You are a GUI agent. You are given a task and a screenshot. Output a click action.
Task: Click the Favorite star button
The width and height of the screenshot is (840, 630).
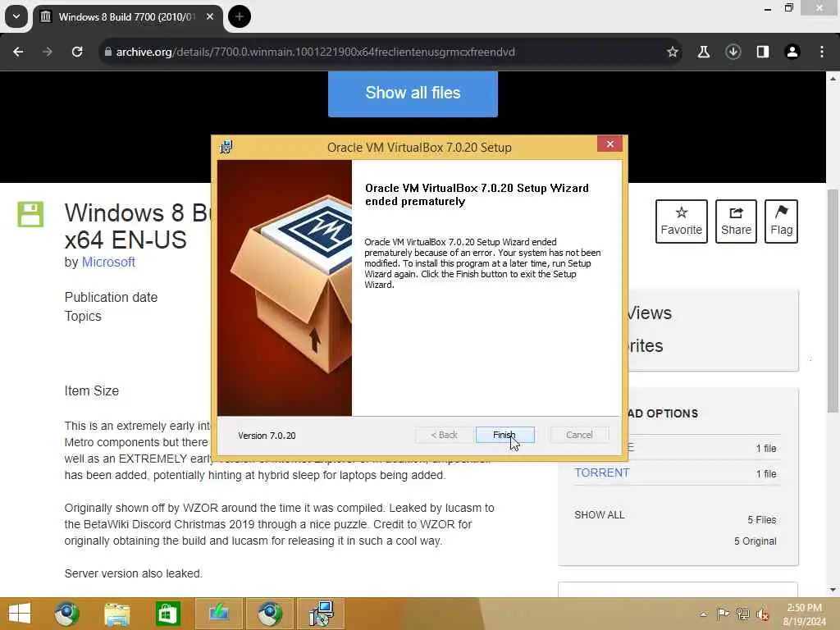(x=682, y=221)
